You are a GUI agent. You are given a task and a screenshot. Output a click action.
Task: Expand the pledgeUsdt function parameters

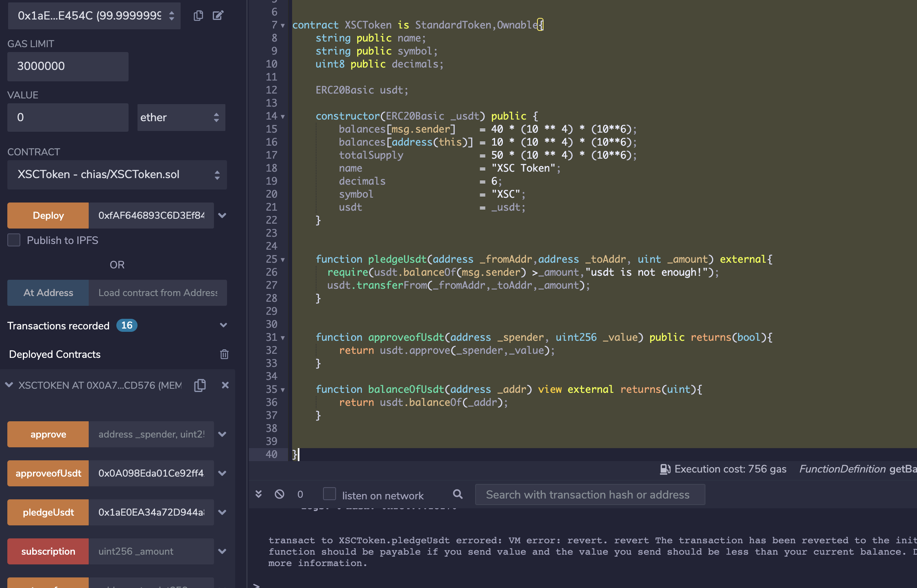pyautogui.click(x=222, y=512)
